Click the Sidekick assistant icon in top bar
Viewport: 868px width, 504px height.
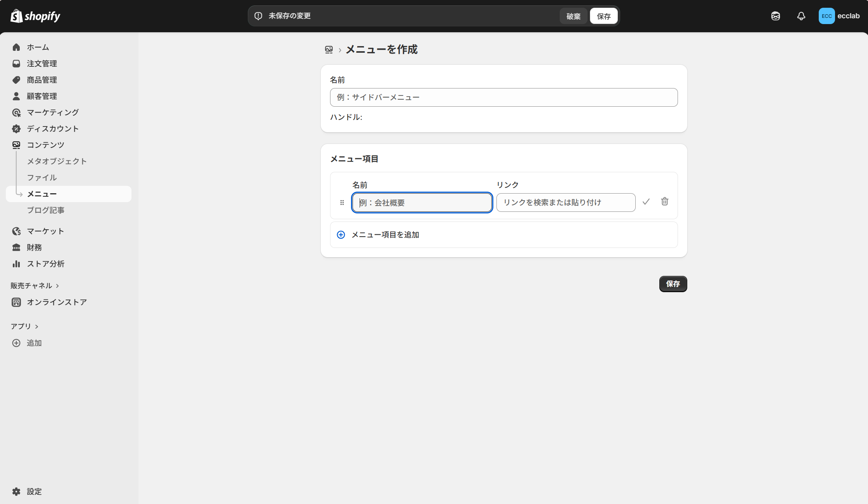(775, 16)
